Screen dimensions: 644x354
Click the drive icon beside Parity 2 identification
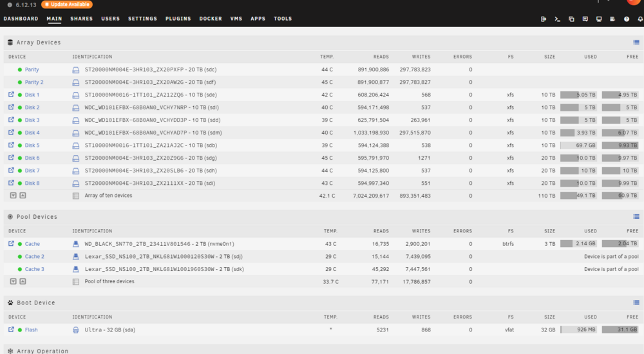point(75,82)
